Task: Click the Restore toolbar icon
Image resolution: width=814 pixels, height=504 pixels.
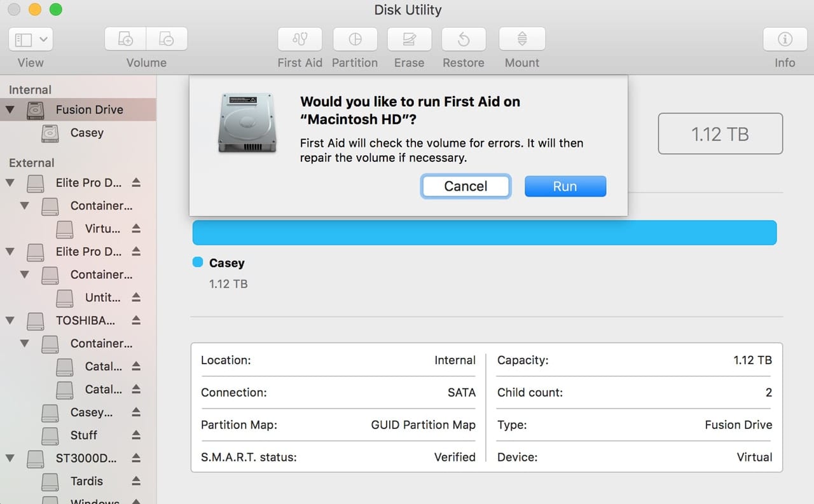Action: (464, 39)
